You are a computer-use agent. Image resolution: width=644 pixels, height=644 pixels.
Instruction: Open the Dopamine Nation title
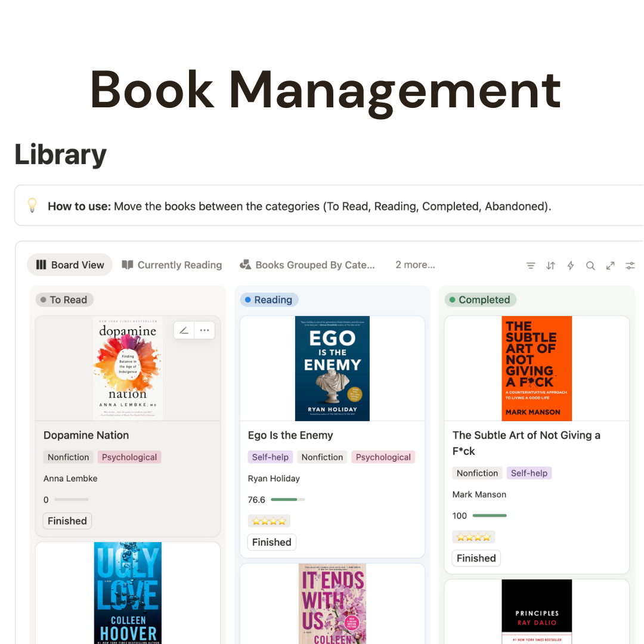tap(86, 435)
